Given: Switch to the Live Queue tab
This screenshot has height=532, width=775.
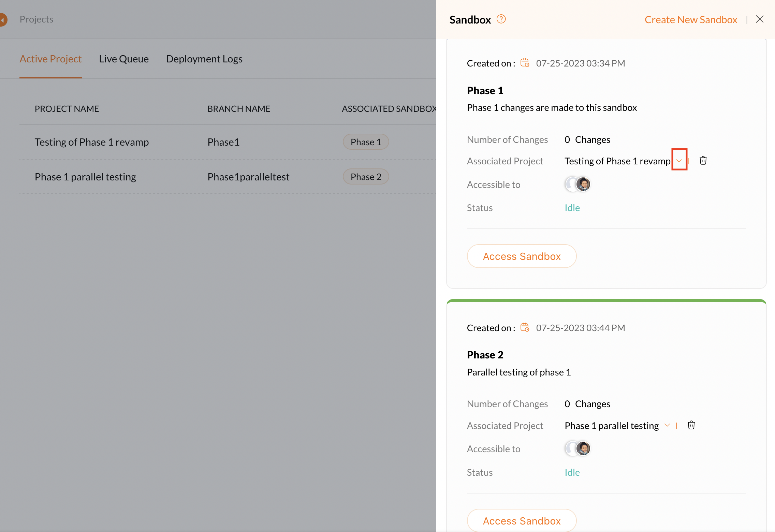Looking at the screenshot, I should click(123, 59).
